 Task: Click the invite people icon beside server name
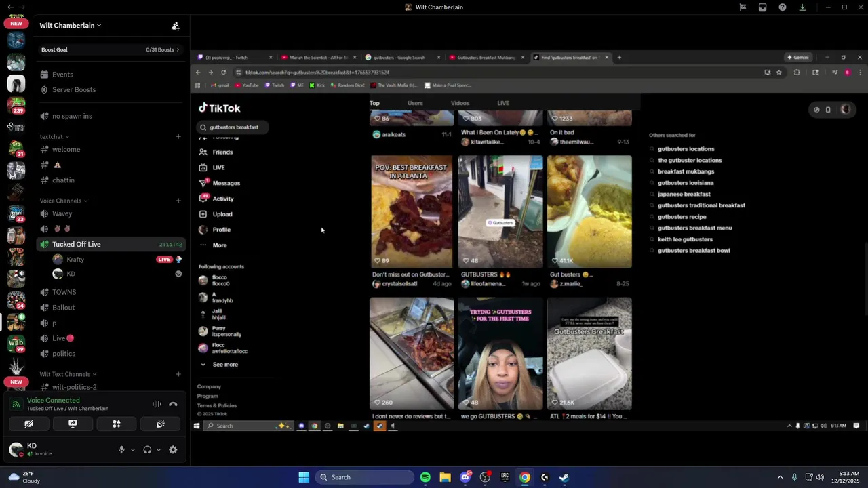(x=176, y=26)
